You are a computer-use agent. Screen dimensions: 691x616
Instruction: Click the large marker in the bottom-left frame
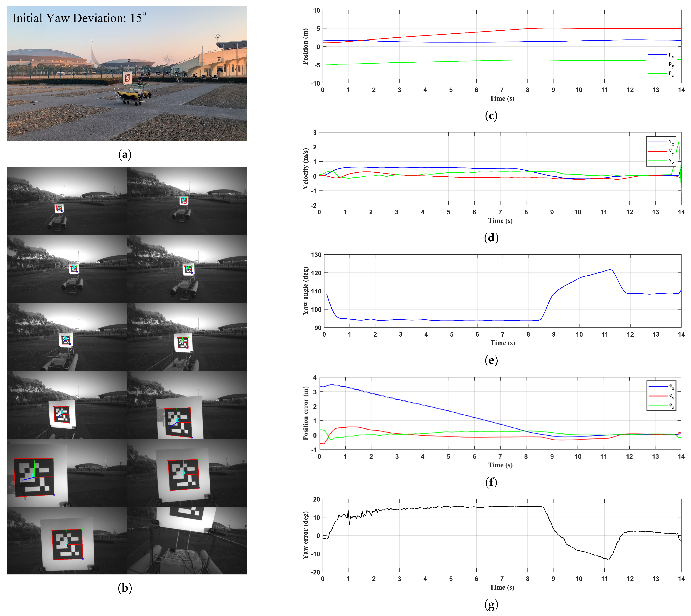coord(67,544)
